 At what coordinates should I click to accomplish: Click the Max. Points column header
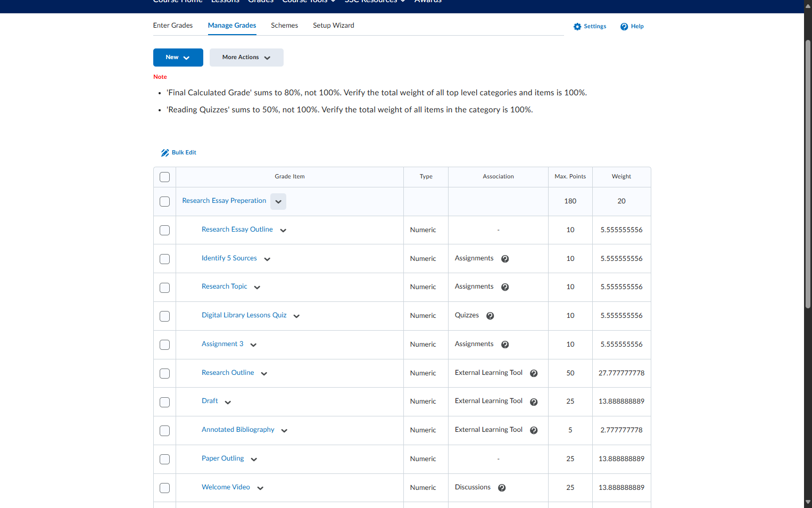(x=570, y=177)
